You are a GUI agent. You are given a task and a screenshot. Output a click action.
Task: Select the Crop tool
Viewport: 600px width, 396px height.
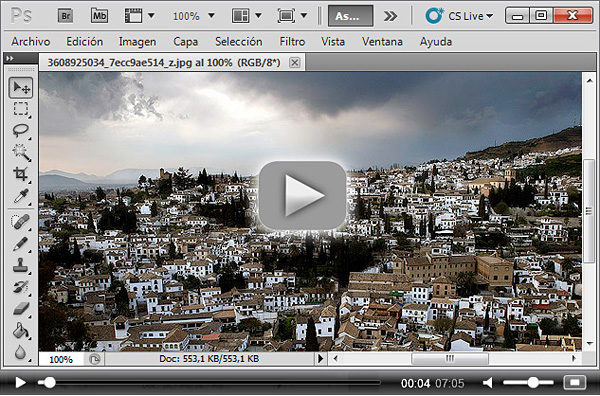(21, 174)
